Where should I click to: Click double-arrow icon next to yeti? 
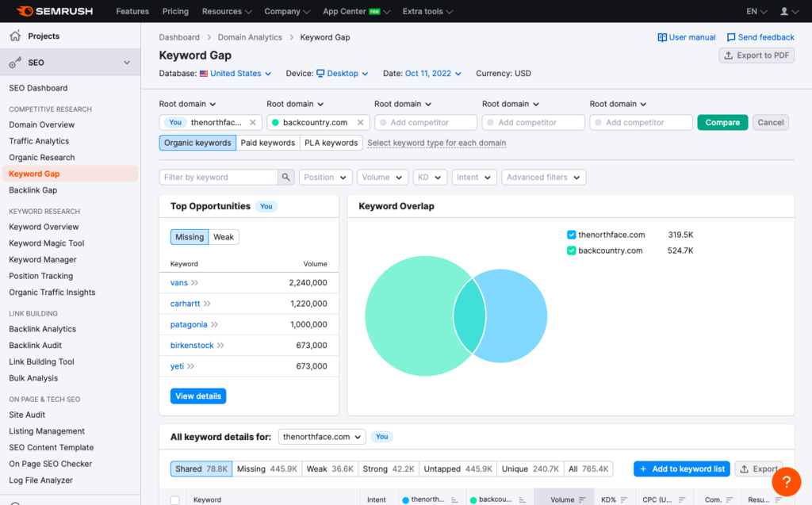point(190,366)
